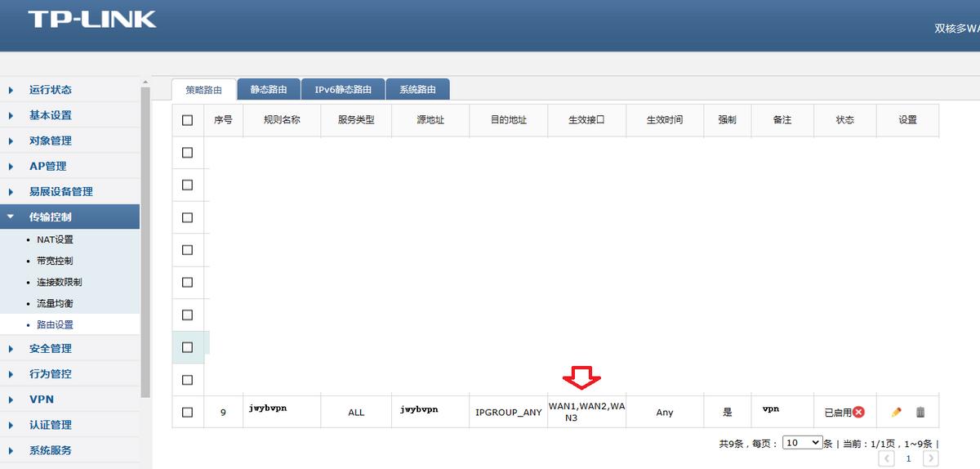Click the ALL service type cell

tap(356, 413)
